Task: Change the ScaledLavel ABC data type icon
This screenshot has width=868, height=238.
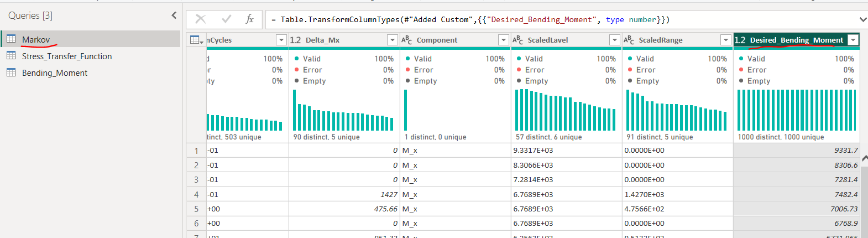Action: (518, 40)
